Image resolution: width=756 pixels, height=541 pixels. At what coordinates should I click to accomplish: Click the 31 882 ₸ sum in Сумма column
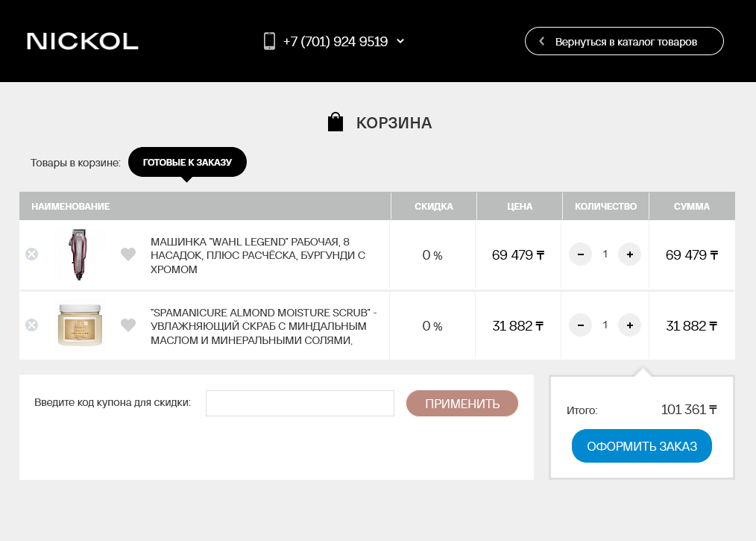tap(691, 326)
